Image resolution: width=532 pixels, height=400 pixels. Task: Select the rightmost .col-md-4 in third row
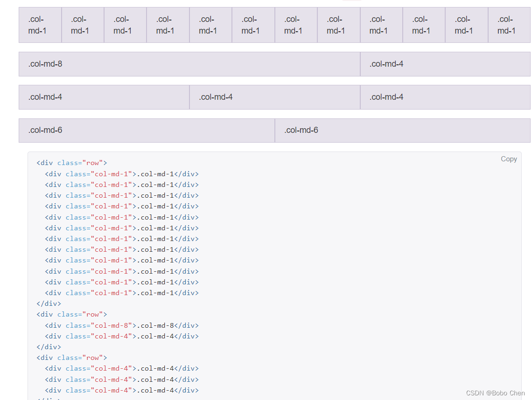point(445,97)
